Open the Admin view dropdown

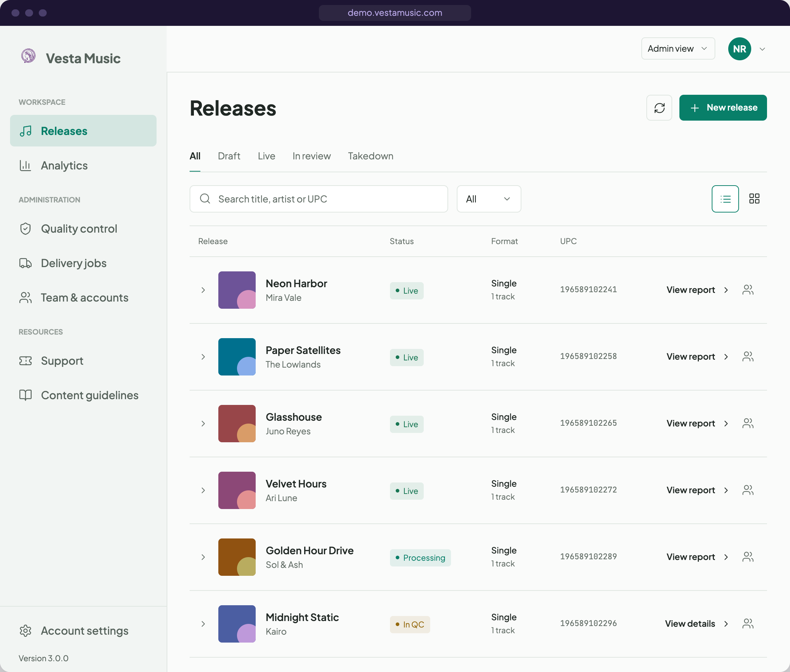[678, 49]
